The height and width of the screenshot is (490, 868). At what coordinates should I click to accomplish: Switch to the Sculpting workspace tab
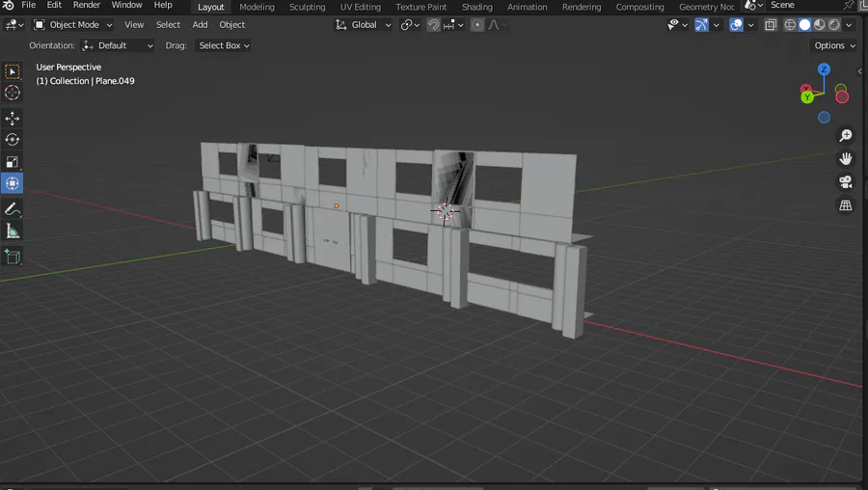(308, 7)
